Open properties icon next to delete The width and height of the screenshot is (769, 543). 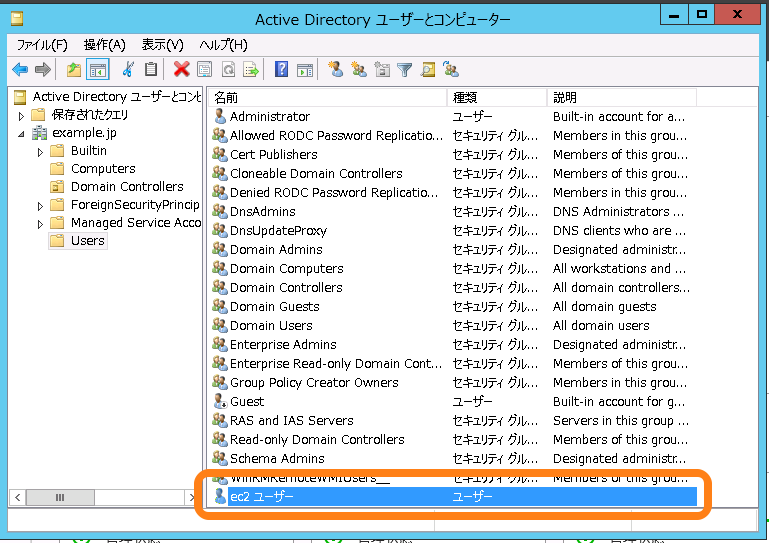tap(205, 70)
